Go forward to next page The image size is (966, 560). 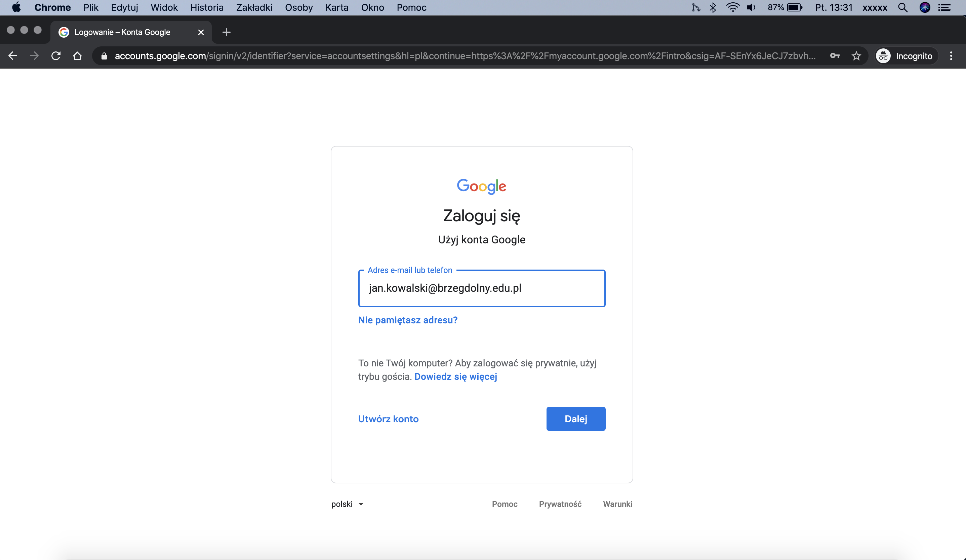34,56
